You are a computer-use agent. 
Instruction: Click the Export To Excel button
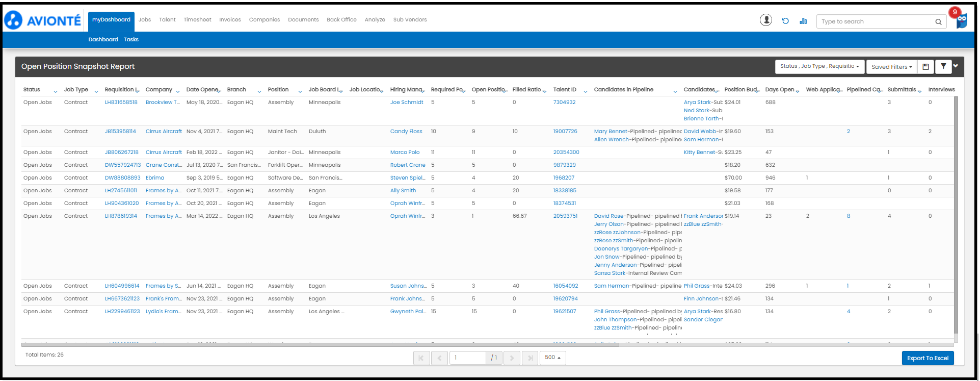pos(927,358)
